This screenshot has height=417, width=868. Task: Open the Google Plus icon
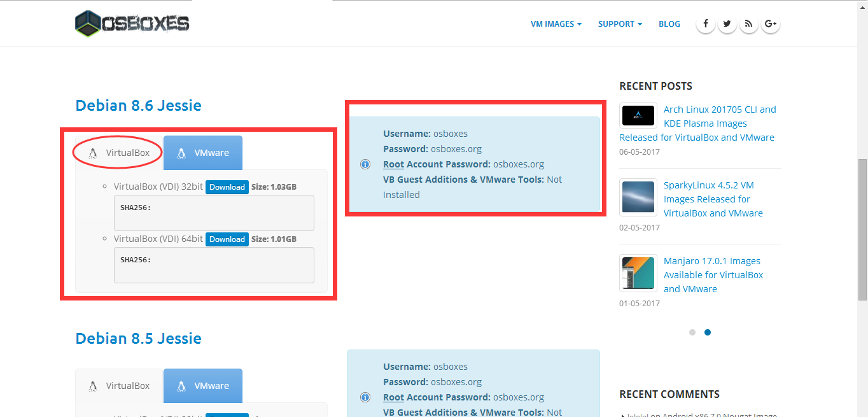[x=771, y=24]
